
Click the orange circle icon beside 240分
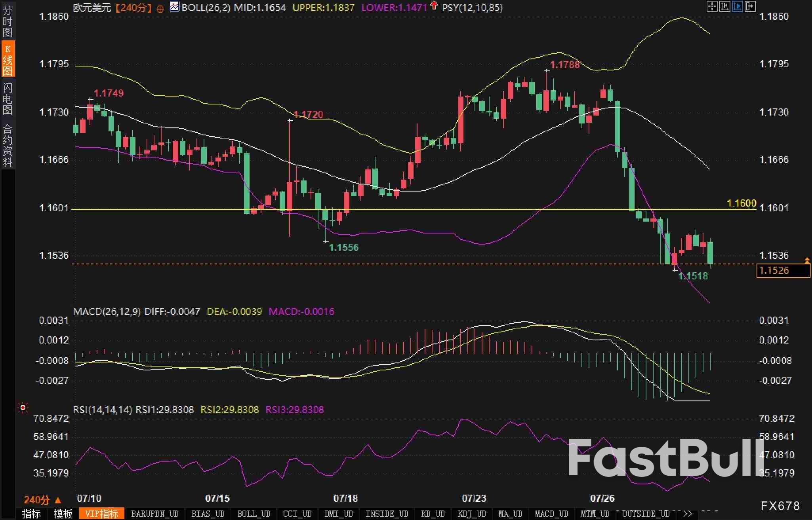(160, 9)
